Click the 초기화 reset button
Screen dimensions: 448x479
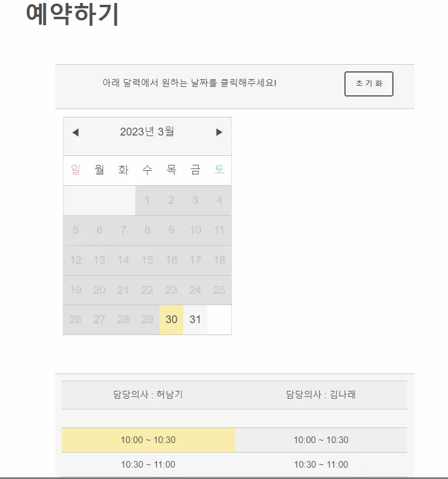(x=369, y=84)
